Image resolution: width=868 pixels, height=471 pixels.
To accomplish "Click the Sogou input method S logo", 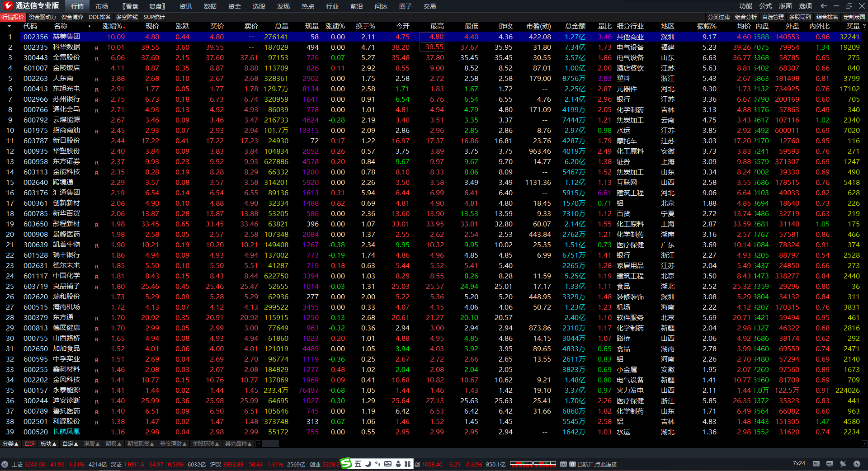I will tap(346, 463).
